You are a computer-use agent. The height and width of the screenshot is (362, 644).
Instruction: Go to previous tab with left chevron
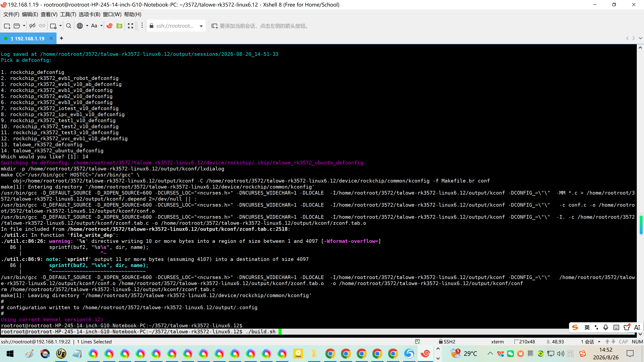point(627,38)
